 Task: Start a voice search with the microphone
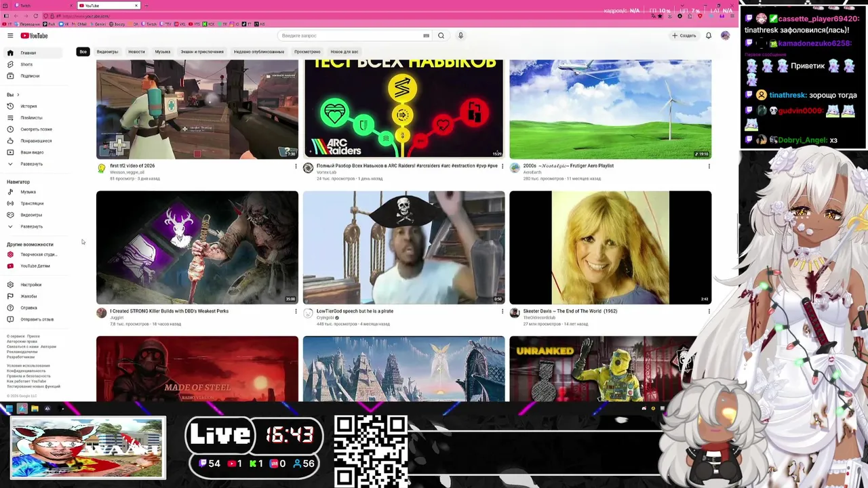[460, 35]
